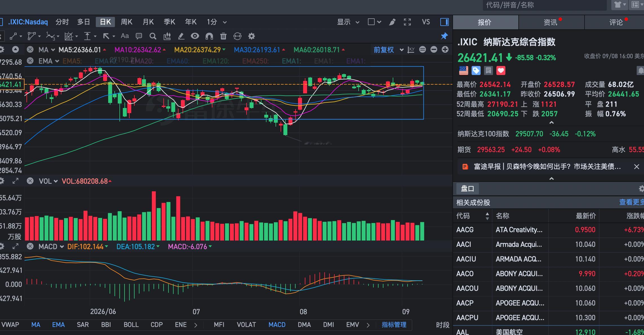Enable the BOLL indicator
644x335 pixels.
click(131, 325)
